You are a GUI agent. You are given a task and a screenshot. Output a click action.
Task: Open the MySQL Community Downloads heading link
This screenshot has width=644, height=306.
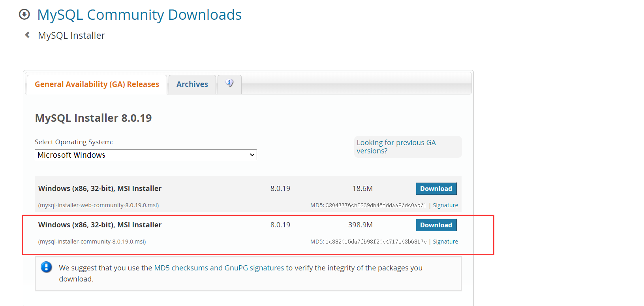139,15
